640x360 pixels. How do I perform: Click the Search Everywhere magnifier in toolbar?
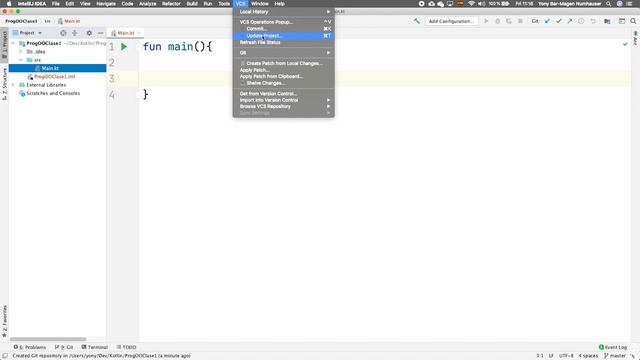pyautogui.click(x=633, y=21)
